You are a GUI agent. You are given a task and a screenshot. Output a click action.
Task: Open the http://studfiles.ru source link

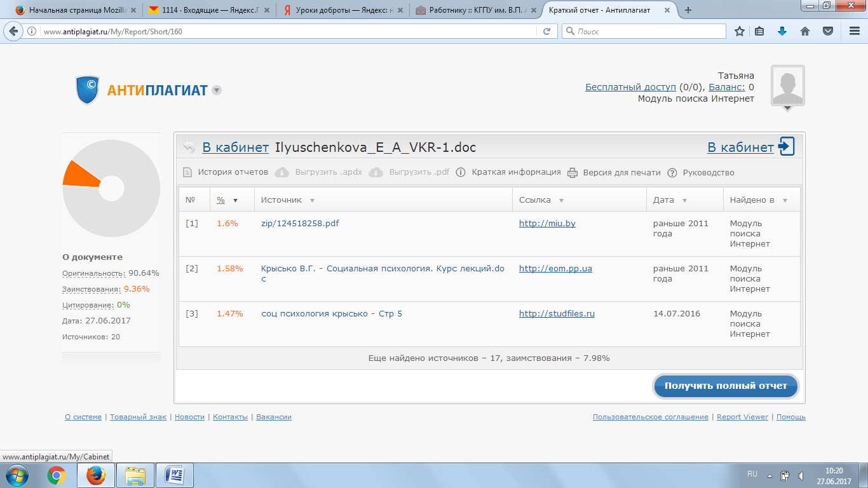point(557,313)
